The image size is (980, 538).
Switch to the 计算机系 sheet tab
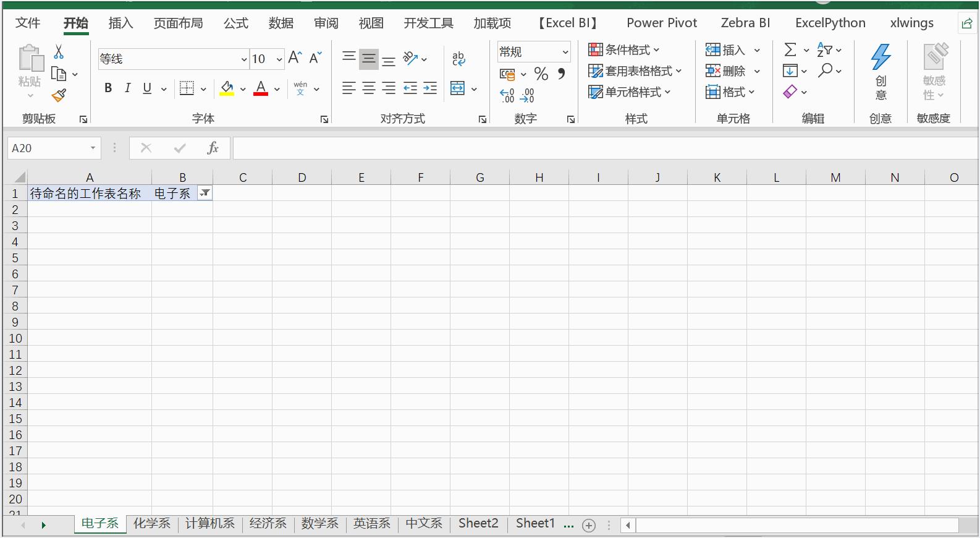(x=209, y=524)
